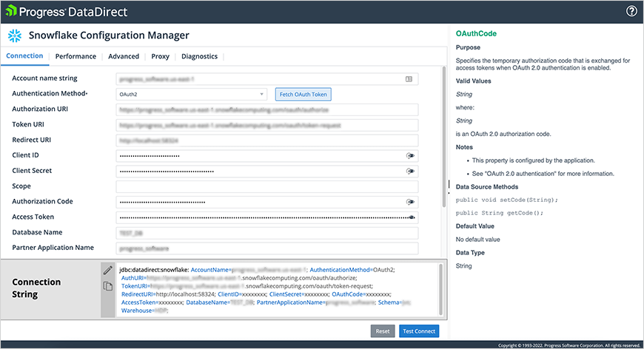Viewport: 644px width, 349px height.
Task: Open the Advanced tab
Action: point(124,56)
